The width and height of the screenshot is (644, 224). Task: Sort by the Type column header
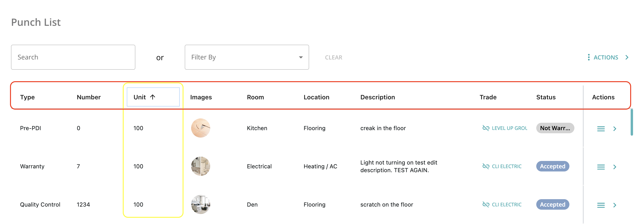pos(27,97)
